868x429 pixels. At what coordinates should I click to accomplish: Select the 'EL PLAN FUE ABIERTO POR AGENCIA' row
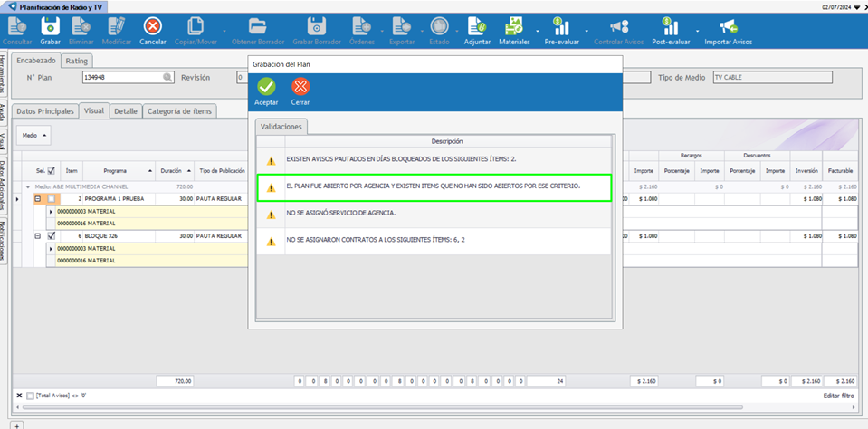click(x=434, y=187)
